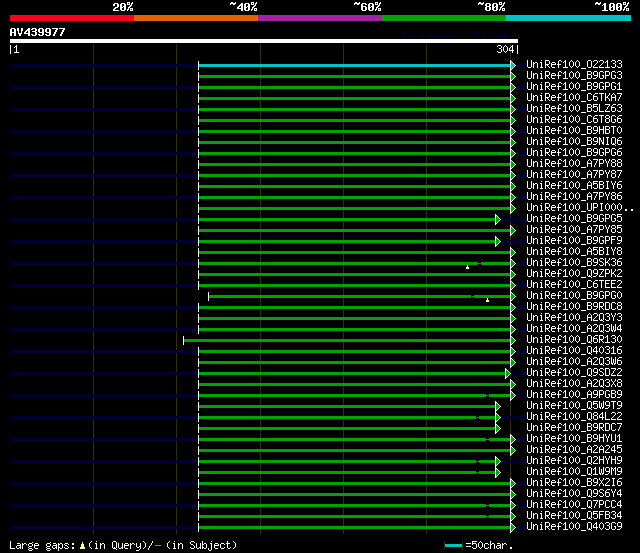Click the orange ~40% identity color segment

196,18
